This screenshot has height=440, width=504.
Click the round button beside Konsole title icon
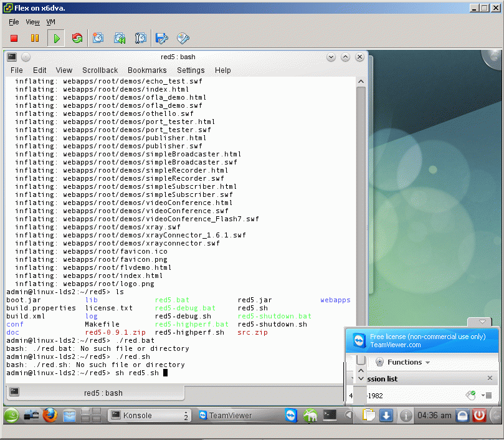click(26, 57)
